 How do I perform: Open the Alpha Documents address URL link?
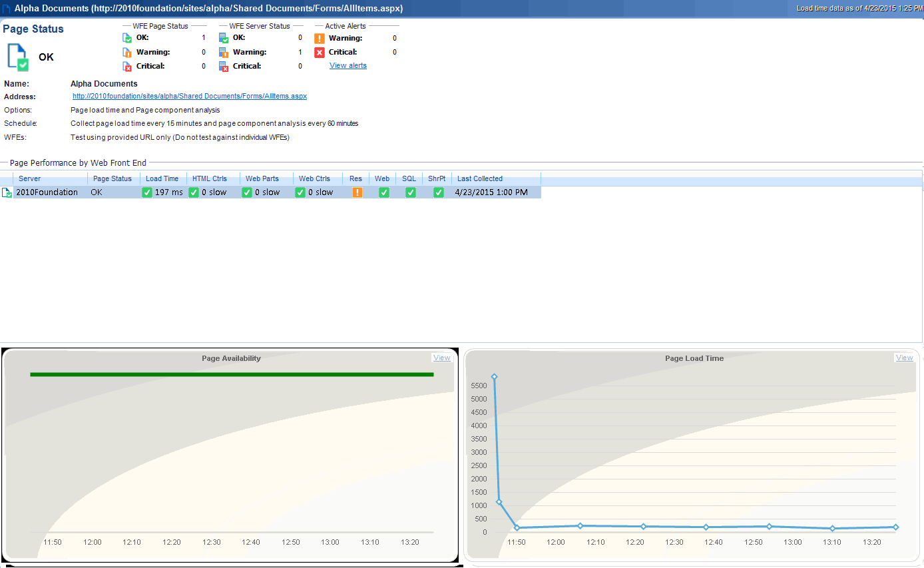tap(190, 96)
